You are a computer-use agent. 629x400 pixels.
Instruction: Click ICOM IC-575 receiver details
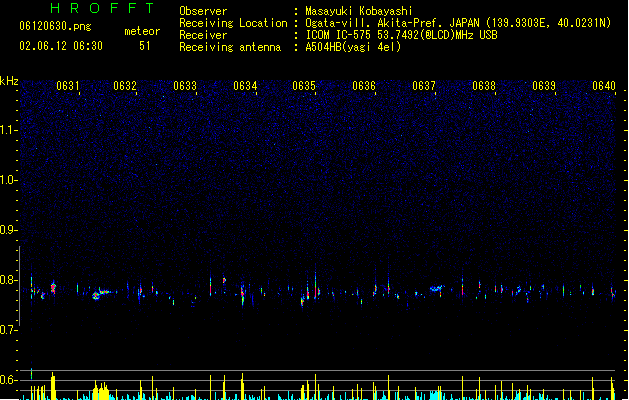click(x=401, y=35)
